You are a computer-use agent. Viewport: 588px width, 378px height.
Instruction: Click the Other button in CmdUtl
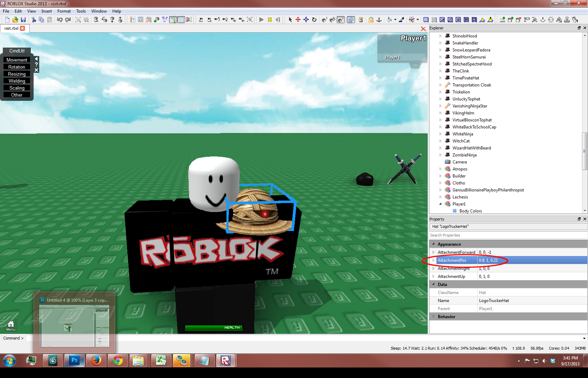click(17, 95)
